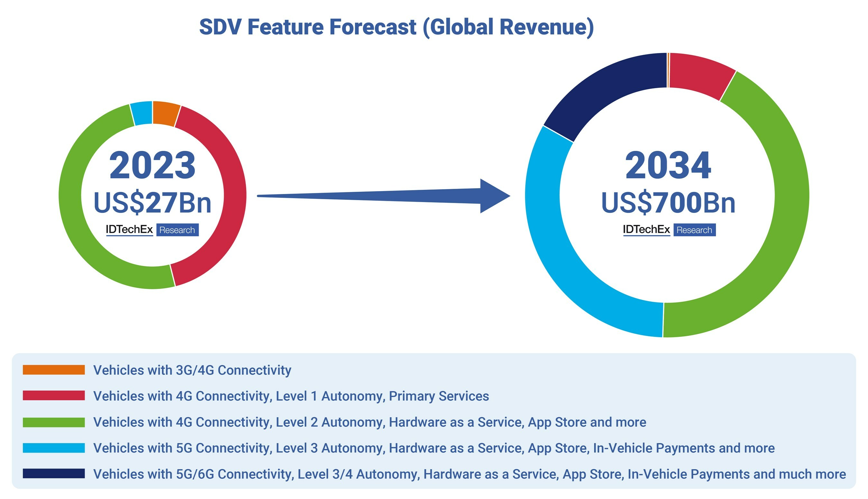Click the red Level 1 Autonomy legend swatch
The width and height of the screenshot is (868, 499).
54,395
